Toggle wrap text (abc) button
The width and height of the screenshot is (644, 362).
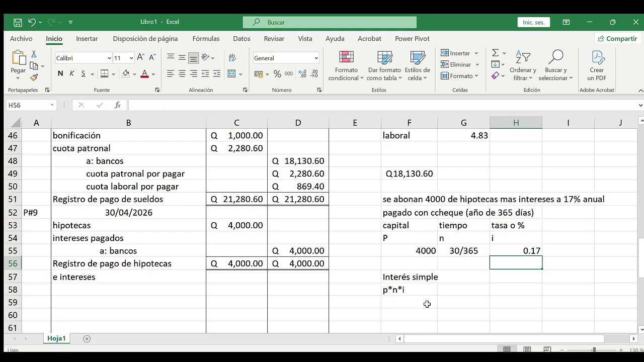pyautogui.click(x=232, y=58)
